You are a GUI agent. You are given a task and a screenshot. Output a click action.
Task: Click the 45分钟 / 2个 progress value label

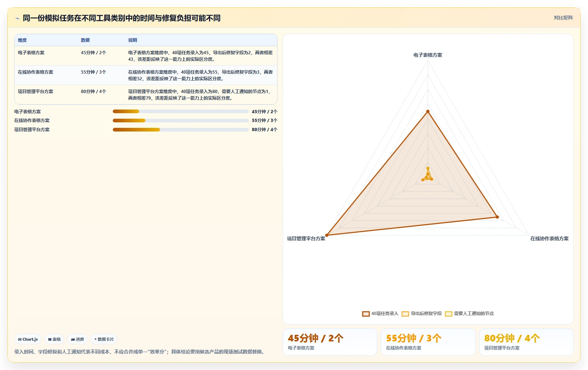coord(264,112)
